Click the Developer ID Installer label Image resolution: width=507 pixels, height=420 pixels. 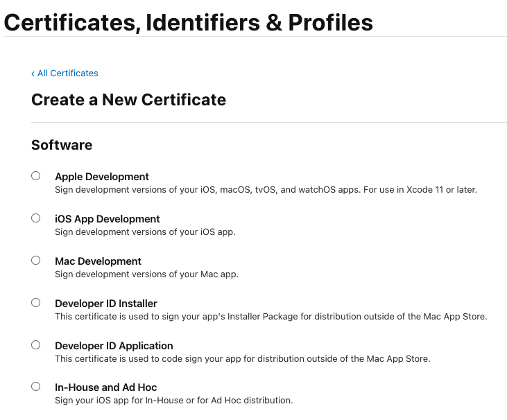(106, 304)
